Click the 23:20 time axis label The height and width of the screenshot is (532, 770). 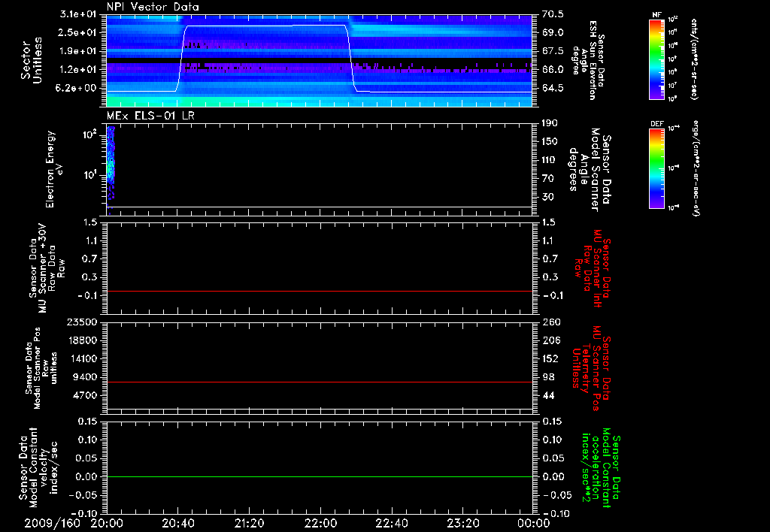[462, 523]
